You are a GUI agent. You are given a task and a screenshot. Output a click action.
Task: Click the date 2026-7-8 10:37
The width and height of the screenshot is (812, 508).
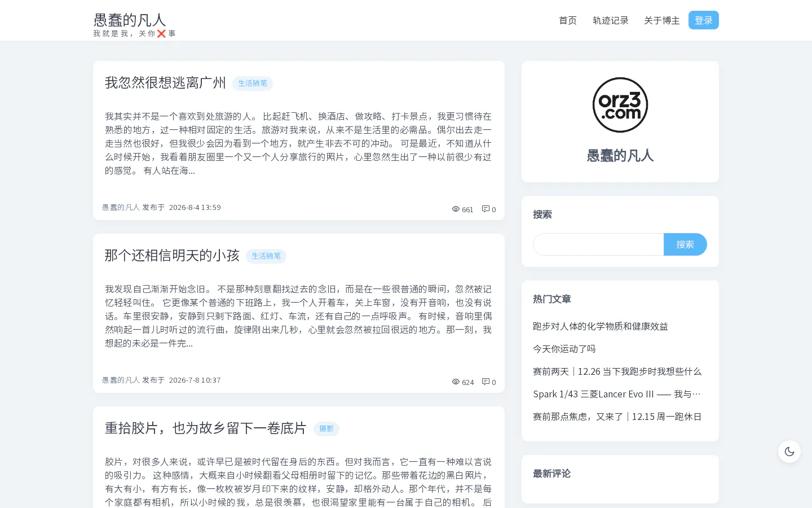tap(195, 380)
